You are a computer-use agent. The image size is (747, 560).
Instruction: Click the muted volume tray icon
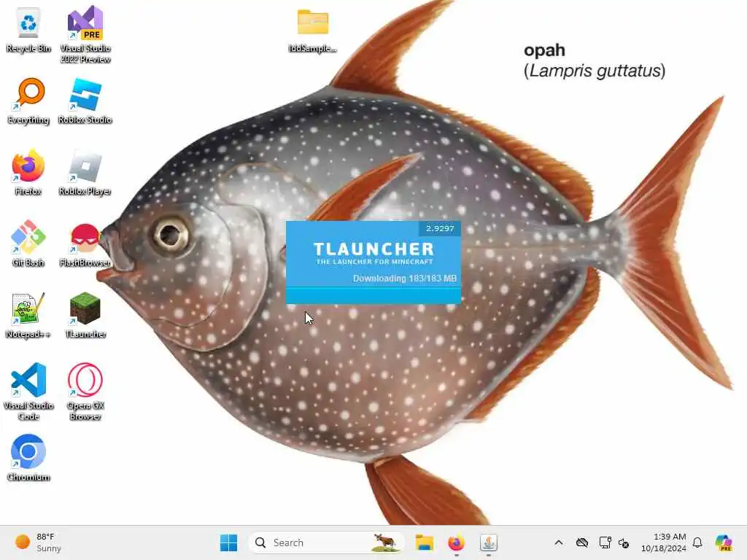(624, 542)
